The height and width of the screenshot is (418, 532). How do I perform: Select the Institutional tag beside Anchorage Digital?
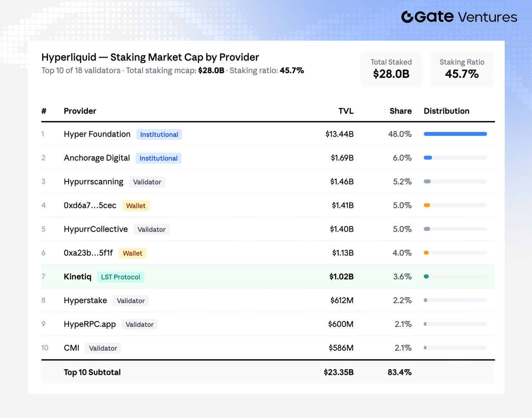coord(158,158)
